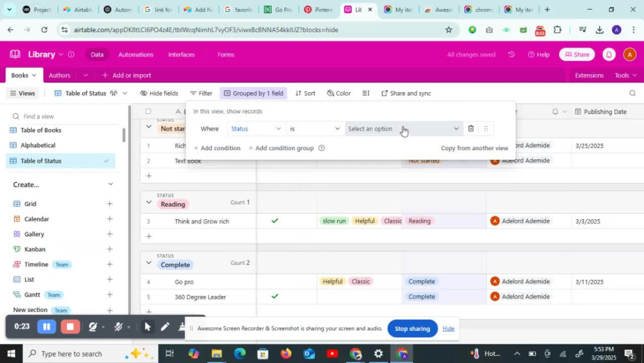Click the Library base book icon
This screenshot has height=363, width=644.
pos(15,54)
